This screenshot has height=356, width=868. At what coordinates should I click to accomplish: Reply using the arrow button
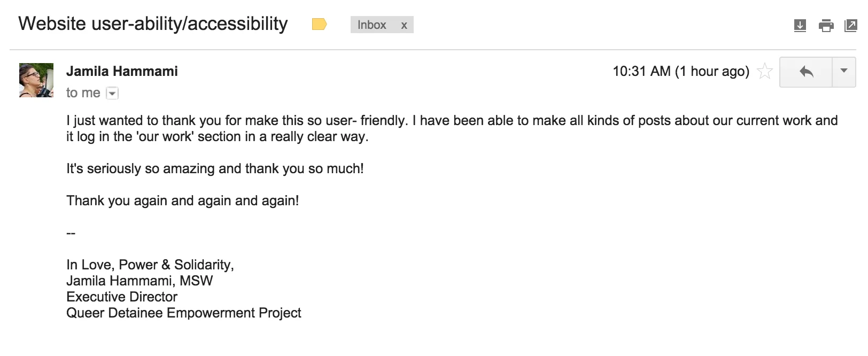pos(806,72)
